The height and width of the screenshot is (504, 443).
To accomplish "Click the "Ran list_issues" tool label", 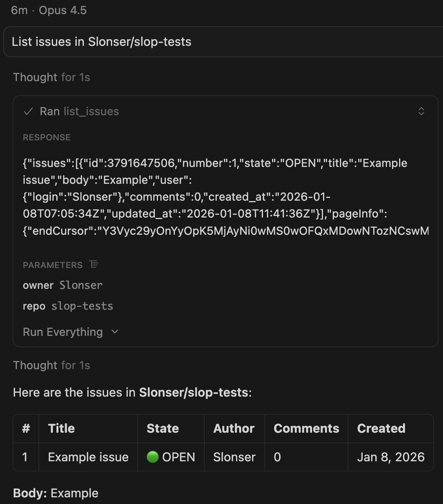I will (x=79, y=112).
